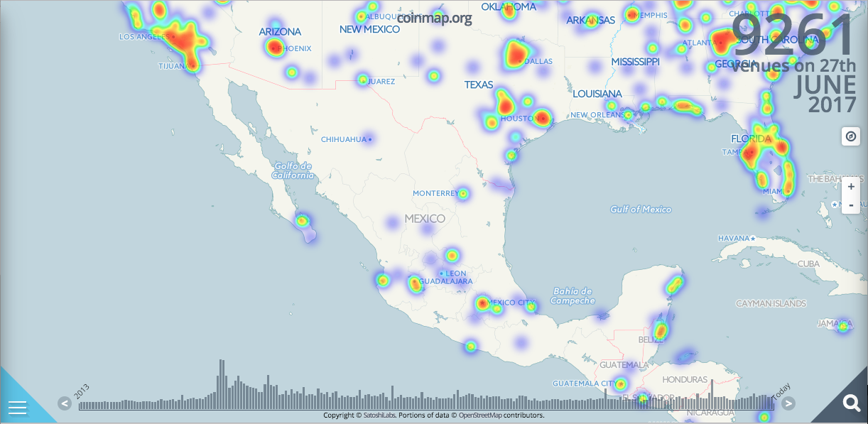Screen dimensions: 868x424
Task: Open the hamburger menu in the corner
Action: point(17,407)
